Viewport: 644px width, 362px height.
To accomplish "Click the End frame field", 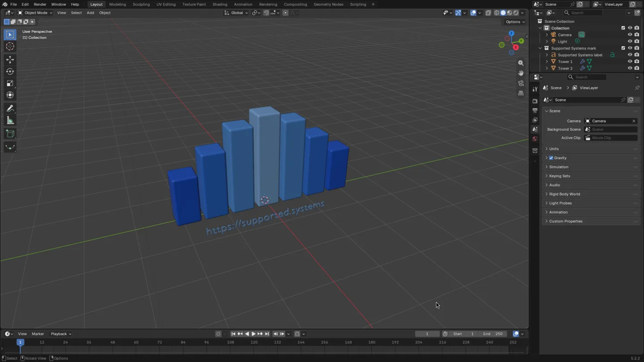I will [x=493, y=334].
